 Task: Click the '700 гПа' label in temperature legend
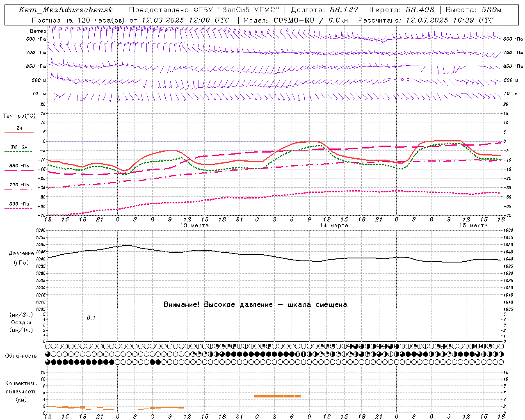pos(19,185)
